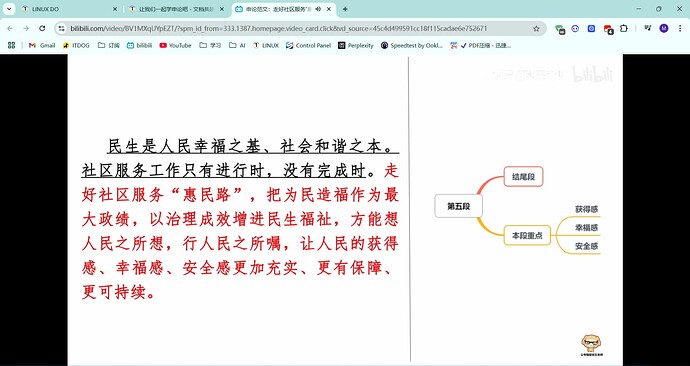
Task: Go back to previous page
Action: (x=10, y=29)
